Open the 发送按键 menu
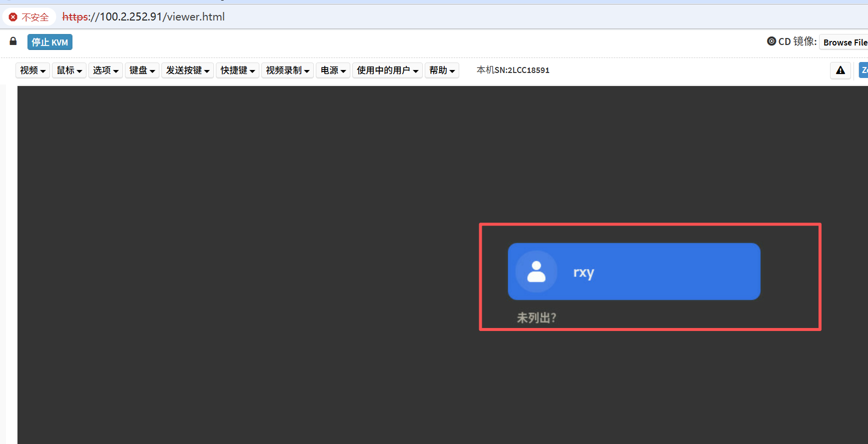The image size is (868, 444). [x=187, y=70]
